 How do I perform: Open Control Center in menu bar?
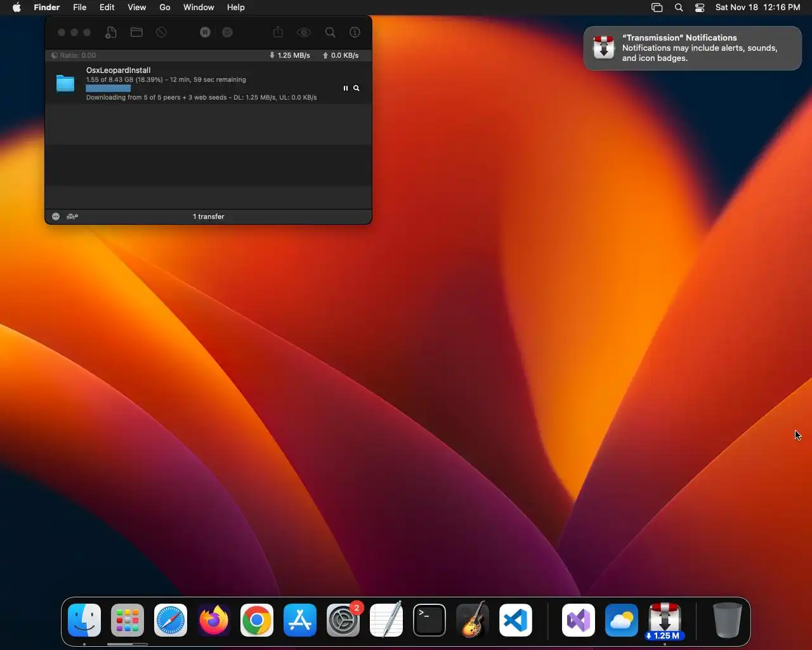[700, 8]
